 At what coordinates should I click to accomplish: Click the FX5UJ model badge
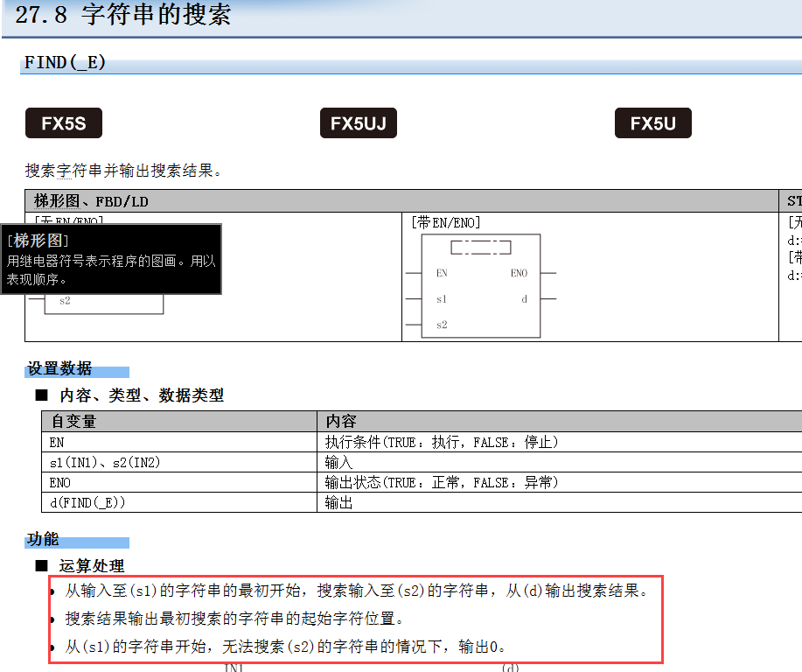359,123
